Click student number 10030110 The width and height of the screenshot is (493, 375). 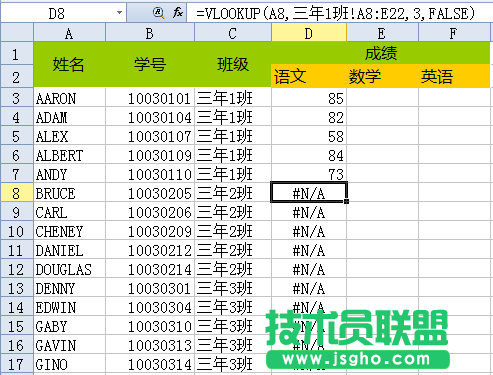point(150,174)
